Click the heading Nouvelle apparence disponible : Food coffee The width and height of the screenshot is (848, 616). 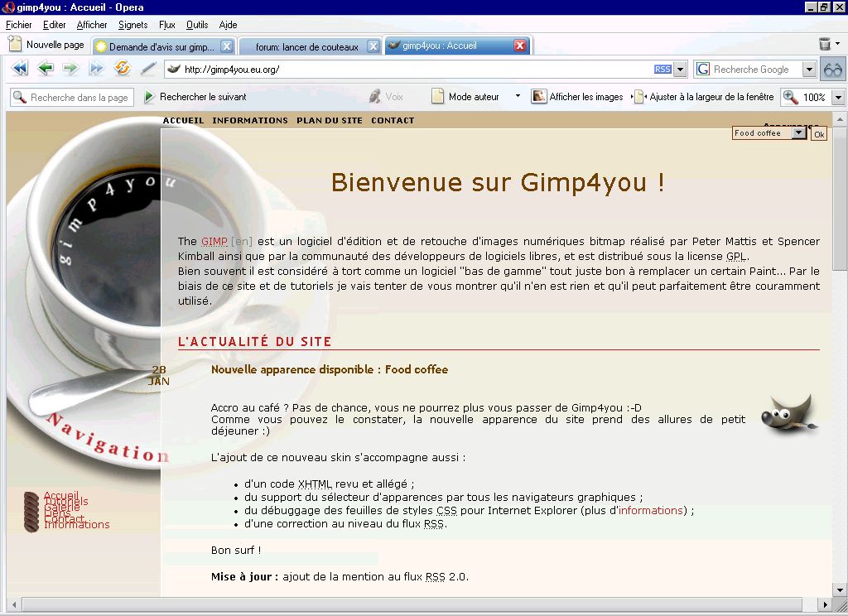tap(330, 369)
